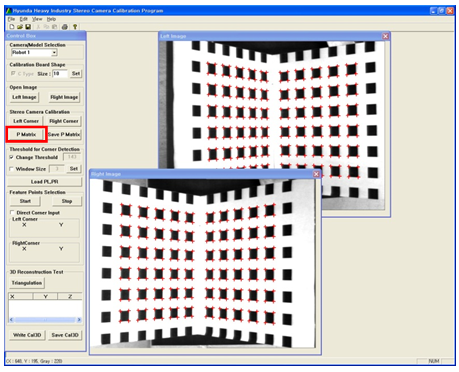Screen dimensions: 459x372
Task: Click the calibration board Size field
Action: pos(60,73)
